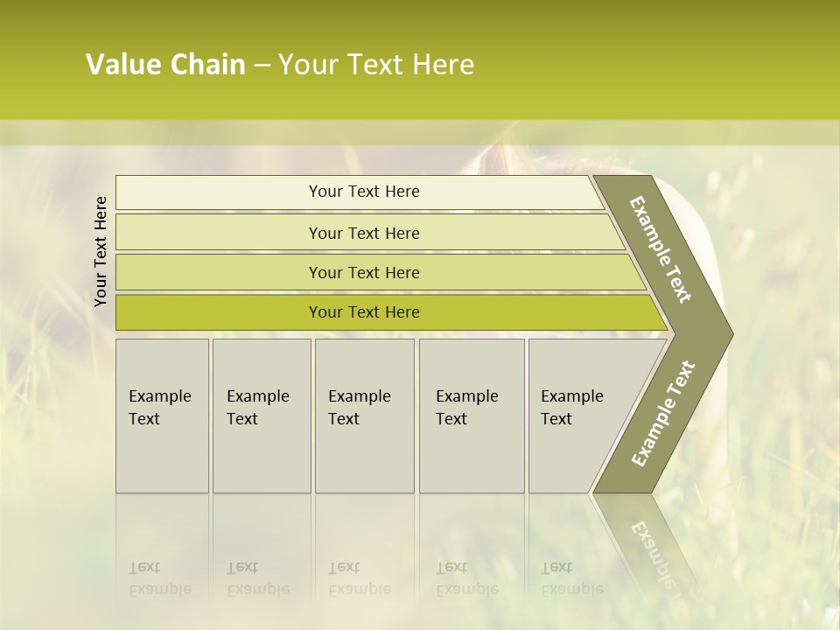This screenshot has width=840, height=630.
Task: Select 'Your Text Here' in the slide title
Action: point(376,65)
